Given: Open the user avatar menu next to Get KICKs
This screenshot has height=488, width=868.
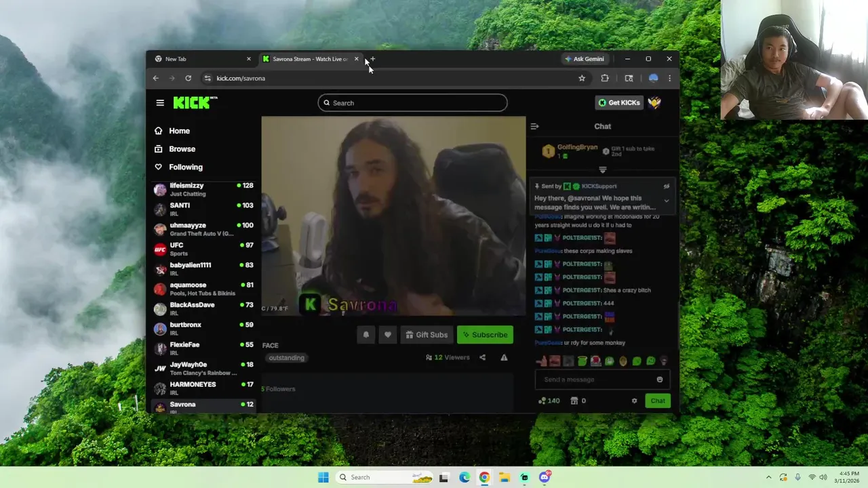Looking at the screenshot, I should coord(654,103).
